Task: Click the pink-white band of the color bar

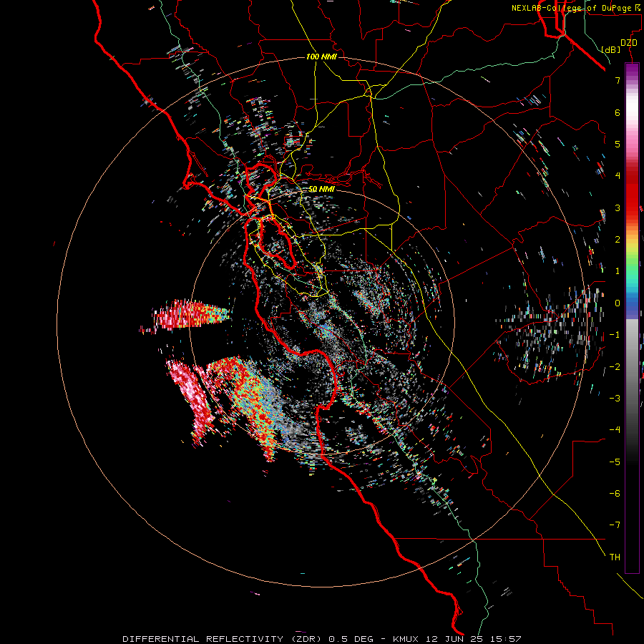Action: click(632, 123)
